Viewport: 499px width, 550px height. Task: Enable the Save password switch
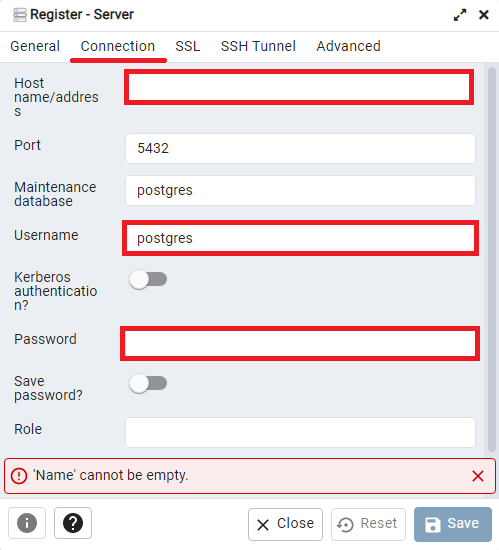pos(148,383)
